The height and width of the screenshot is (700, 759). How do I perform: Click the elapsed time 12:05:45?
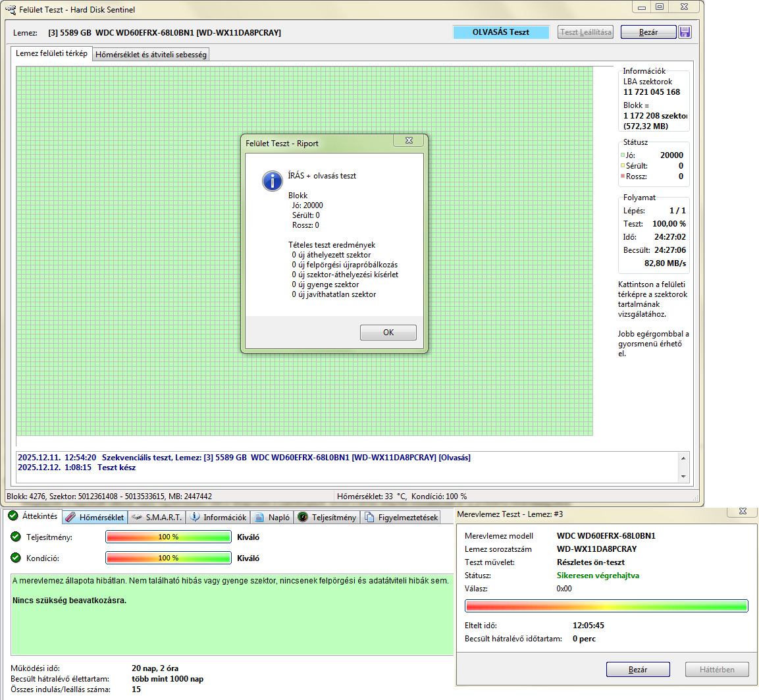pos(588,626)
